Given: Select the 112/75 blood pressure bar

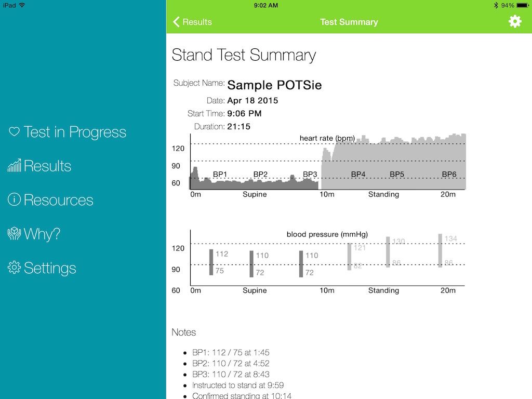Looking at the screenshot, I should tap(211, 262).
